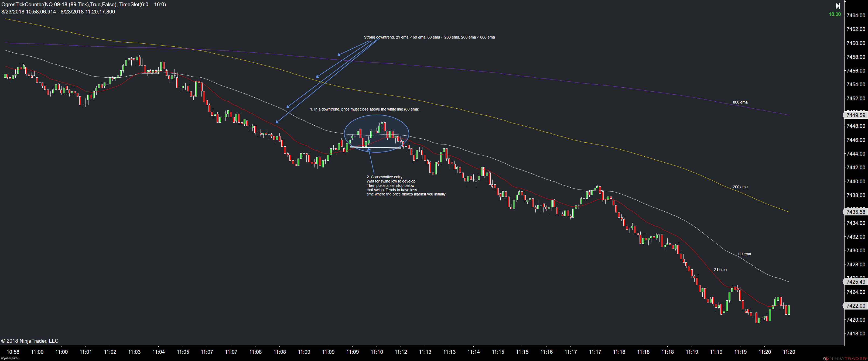This screenshot has height=361, width=868.
Task: Select the '1. In a downtrend' annotation text
Action: coord(365,109)
